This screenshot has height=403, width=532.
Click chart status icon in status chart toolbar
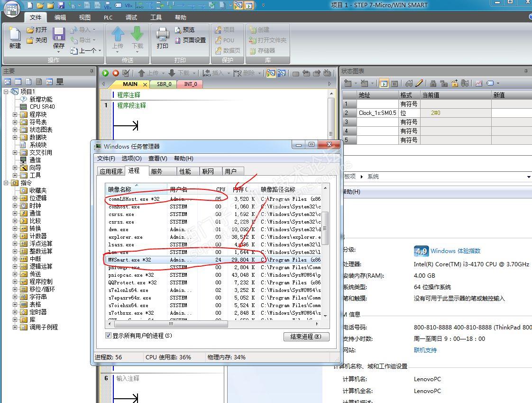[x=384, y=83]
